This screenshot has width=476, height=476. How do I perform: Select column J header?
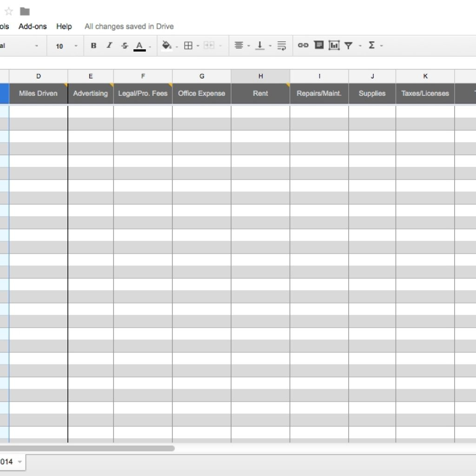click(x=372, y=76)
